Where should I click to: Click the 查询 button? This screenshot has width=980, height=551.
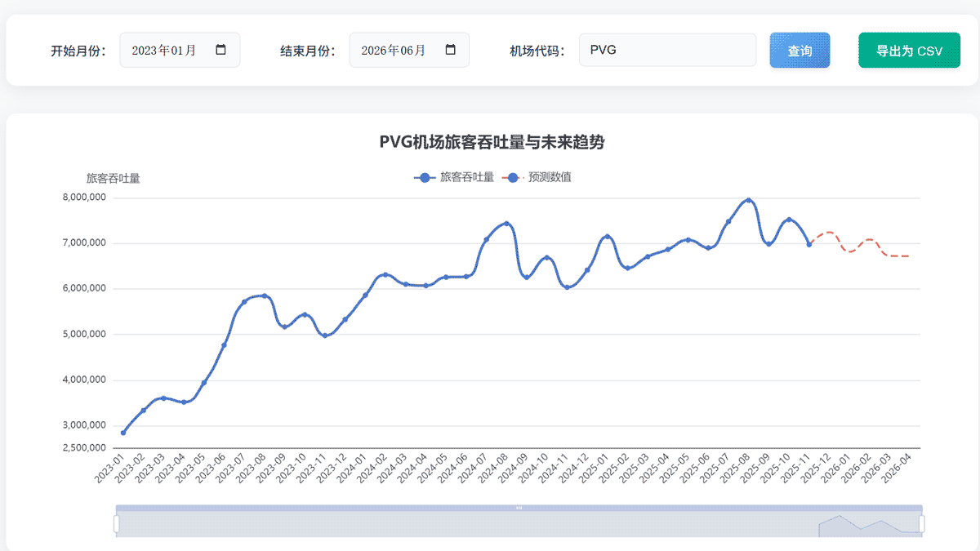pyautogui.click(x=800, y=51)
